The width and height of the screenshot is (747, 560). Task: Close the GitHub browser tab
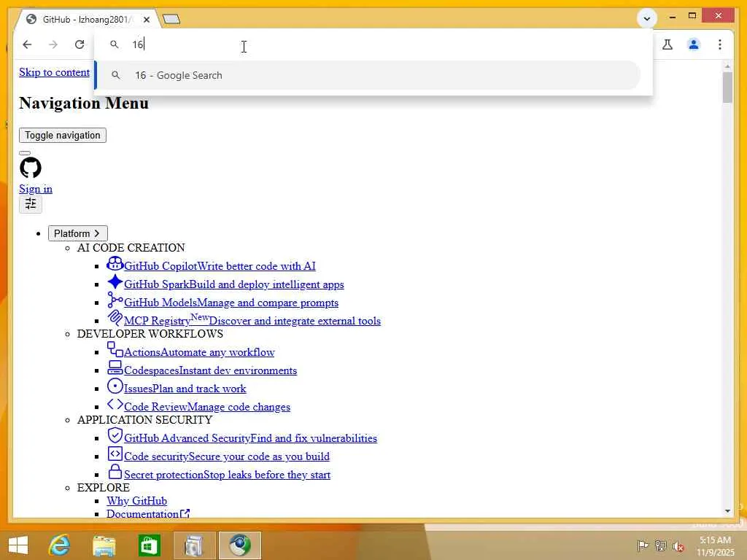pyautogui.click(x=147, y=20)
